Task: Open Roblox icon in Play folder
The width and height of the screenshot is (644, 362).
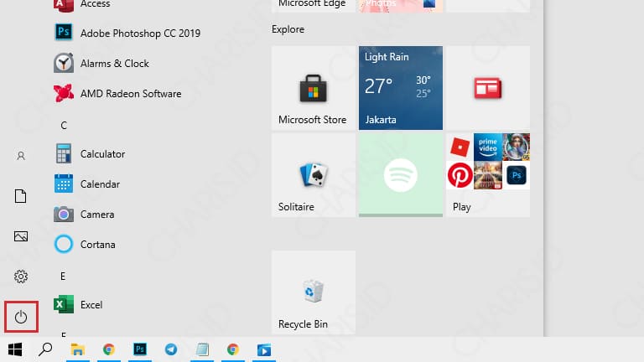Action: click(x=460, y=147)
